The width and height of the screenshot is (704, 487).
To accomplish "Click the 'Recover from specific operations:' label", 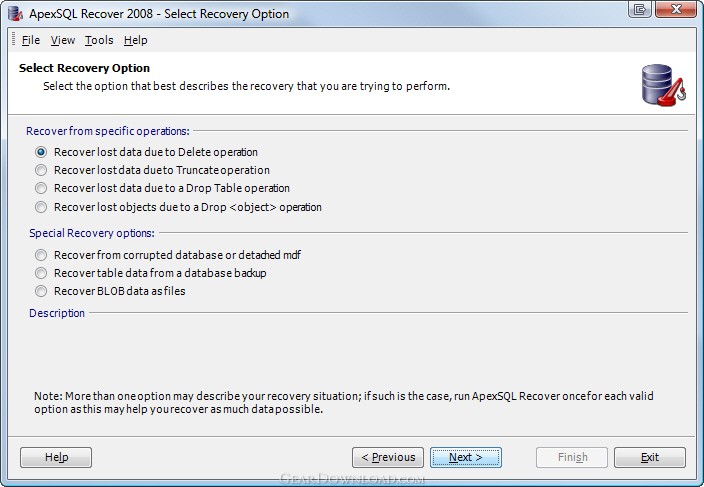I will click(108, 131).
